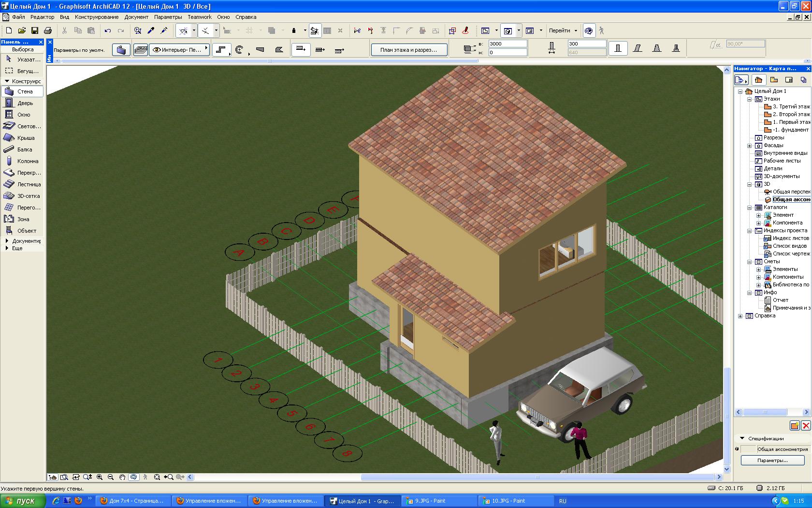Select the curved wall geometry method
Screen dimensions: 812x508
tap(240, 50)
